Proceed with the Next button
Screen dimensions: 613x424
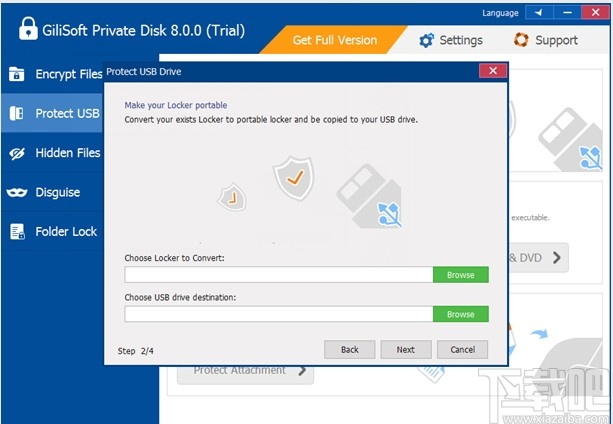[x=406, y=349]
